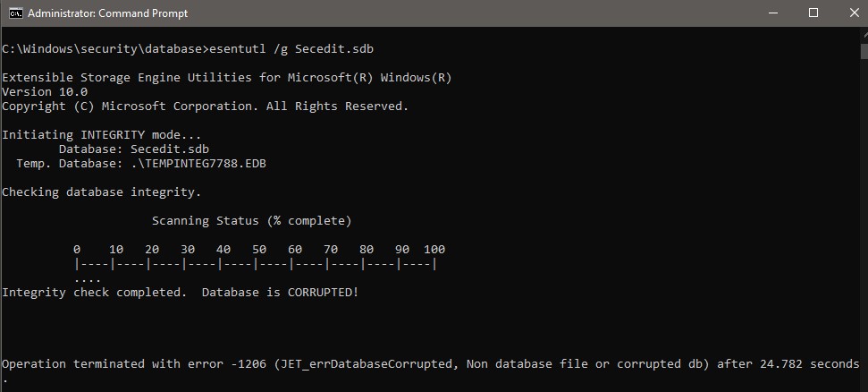Click the Initiating INTEGRITY mode line
The image size is (868, 392).
(x=102, y=135)
